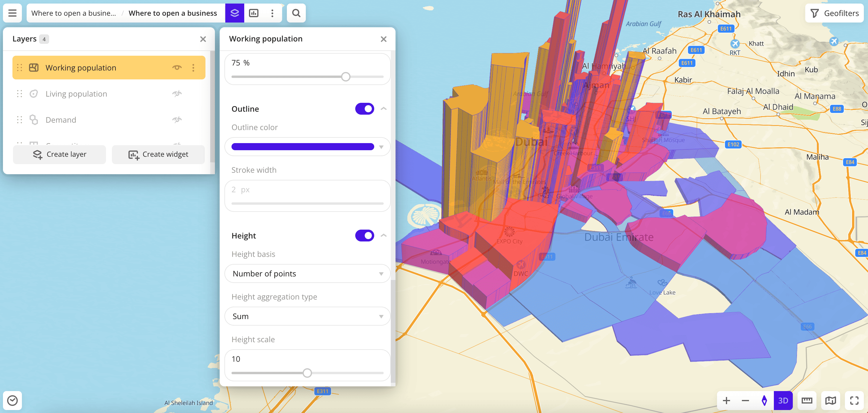
Task: Disable the Height toggle
Action: [x=364, y=236]
